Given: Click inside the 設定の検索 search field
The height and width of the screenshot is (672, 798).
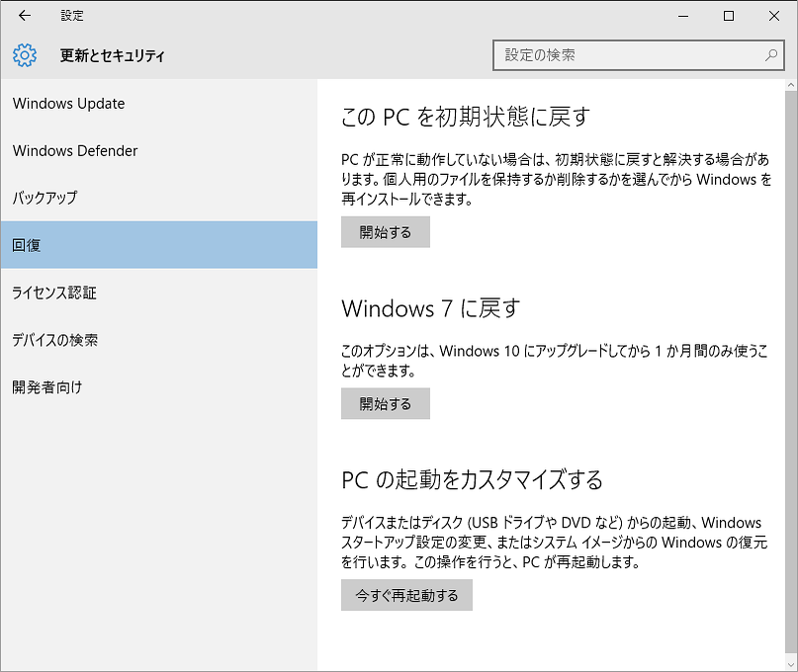Looking at the screenshot, I should tap(623, 55).
